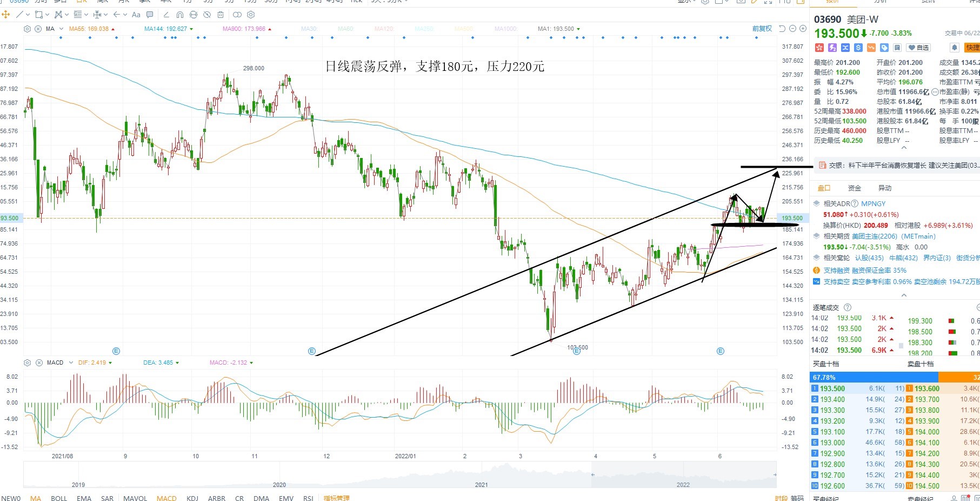Open MACD indicator settings gear

tap(28, 362)
